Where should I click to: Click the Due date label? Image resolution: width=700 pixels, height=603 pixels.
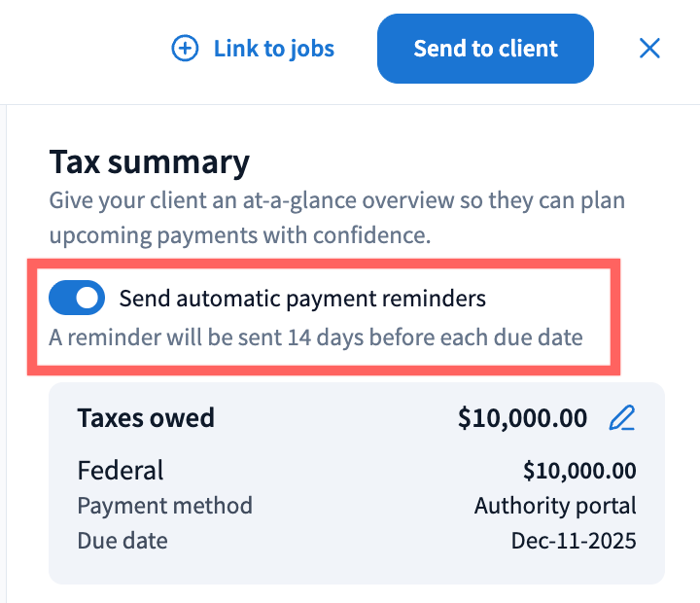[x=122, y=541]
